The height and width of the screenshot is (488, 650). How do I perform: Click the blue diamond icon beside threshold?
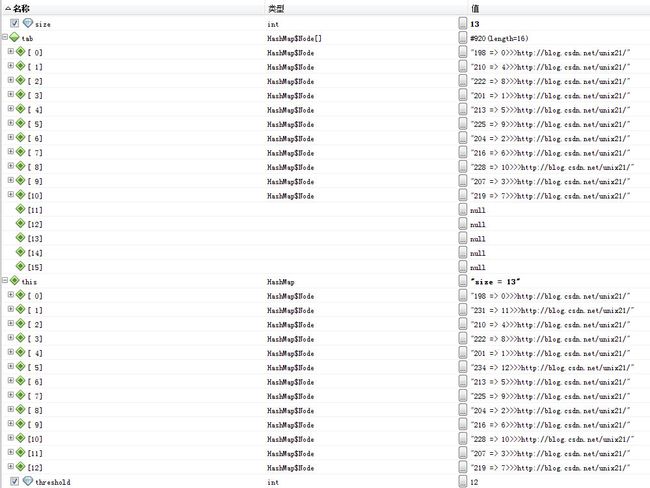click(x=27, y=482)
